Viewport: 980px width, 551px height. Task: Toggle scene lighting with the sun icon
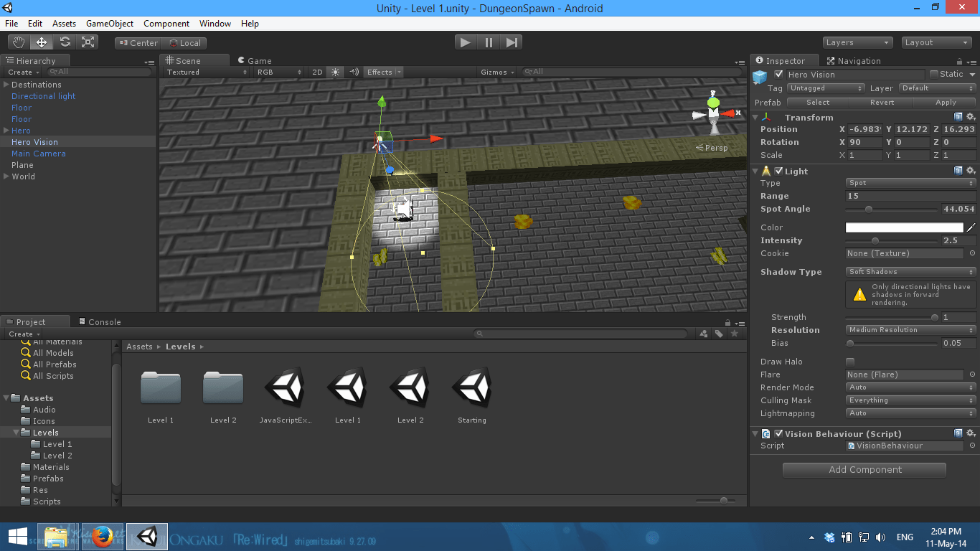(x=334, y=72)
